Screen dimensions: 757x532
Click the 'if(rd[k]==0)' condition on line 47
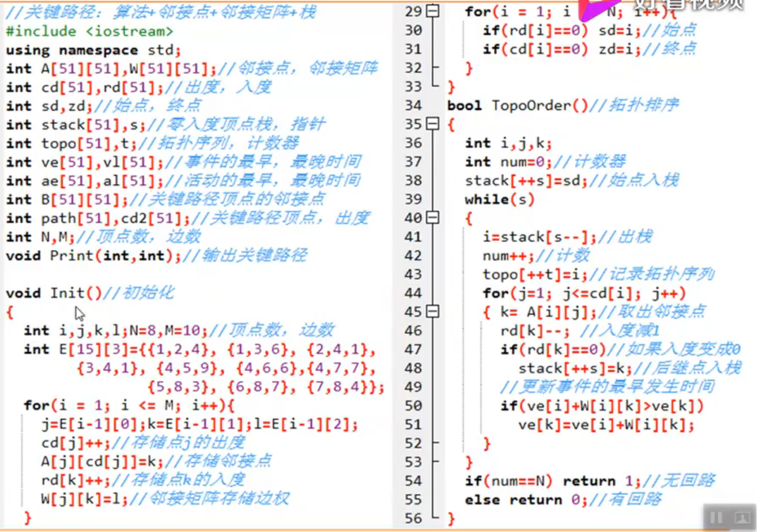click(553, 350)
